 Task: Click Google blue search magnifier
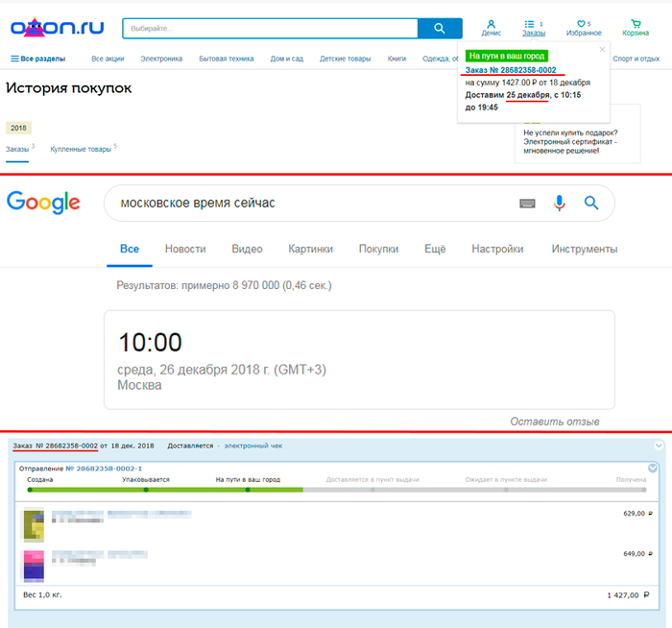pos(591,203)
